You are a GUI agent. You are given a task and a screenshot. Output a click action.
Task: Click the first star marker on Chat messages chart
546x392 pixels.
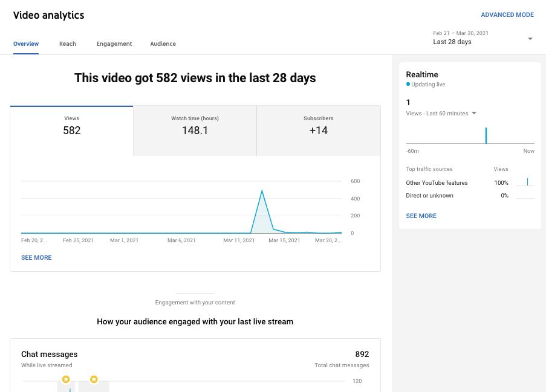pos(66,379)
